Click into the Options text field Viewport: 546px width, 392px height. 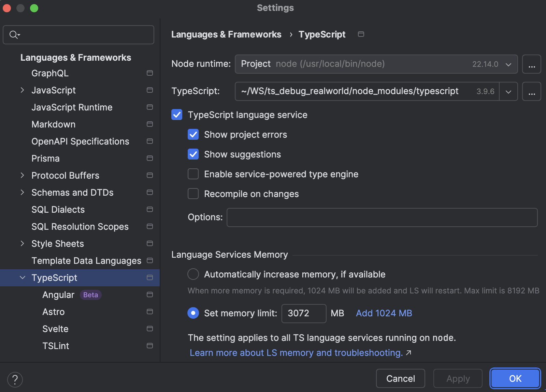coord(382,217)
